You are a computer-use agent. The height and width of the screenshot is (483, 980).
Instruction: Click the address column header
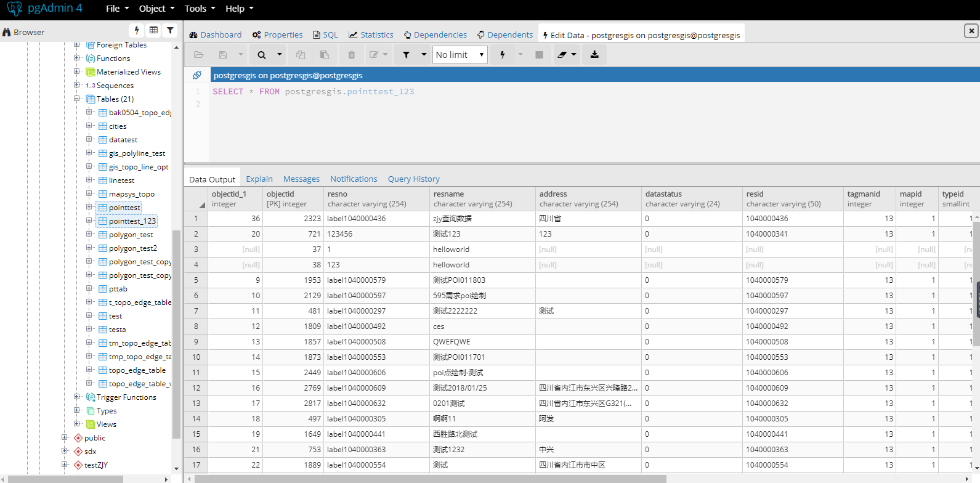coord(588,198)
